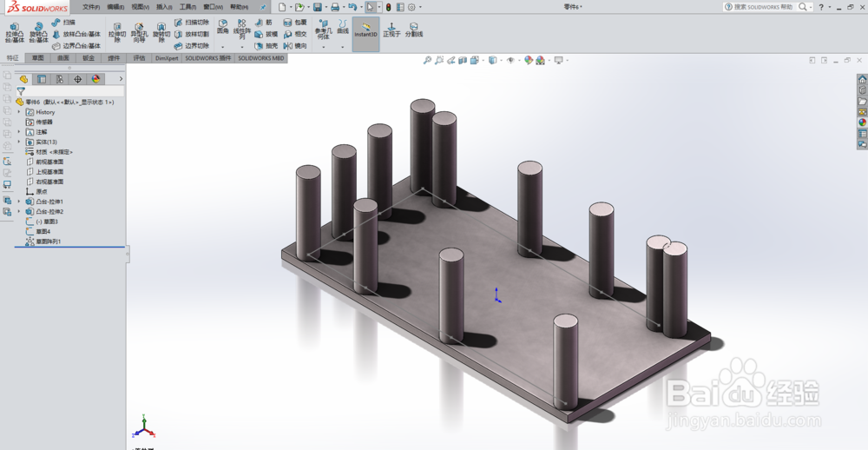Click the previous view icon in view toolbar
This screenshot has height=450, width=868.
tap(451, 60)
